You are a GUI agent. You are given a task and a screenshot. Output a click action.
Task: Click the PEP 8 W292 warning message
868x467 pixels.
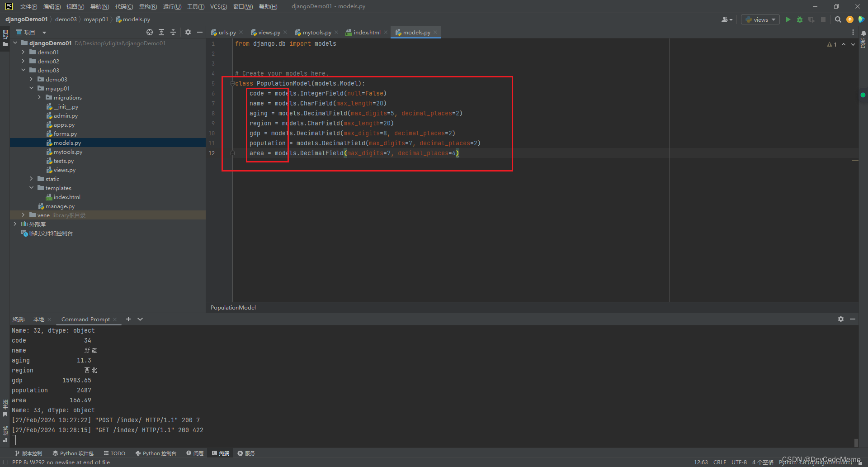pos(61,462)
